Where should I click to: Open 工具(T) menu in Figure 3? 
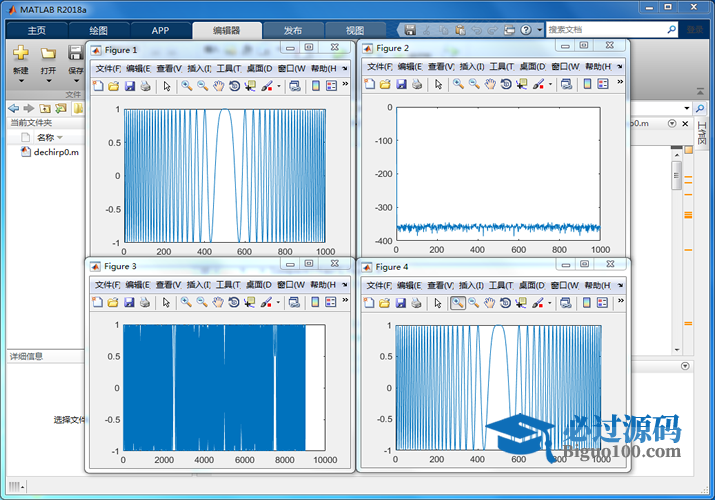(x=228, y=285)
